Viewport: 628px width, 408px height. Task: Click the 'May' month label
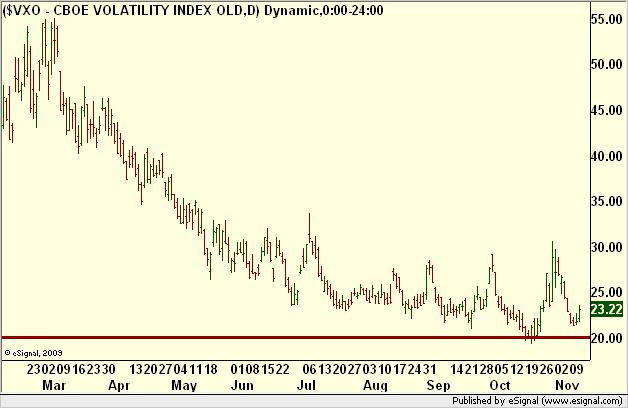184,386
